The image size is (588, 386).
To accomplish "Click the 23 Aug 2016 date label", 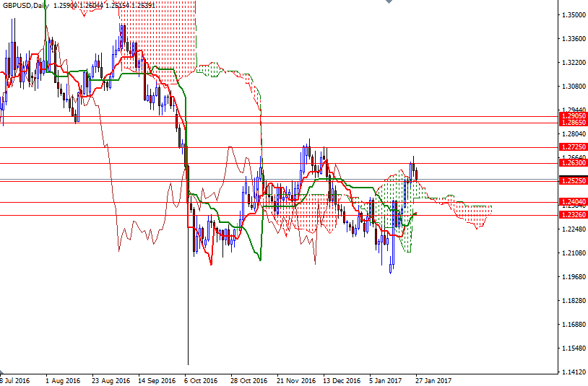I will tap(111, 381).
